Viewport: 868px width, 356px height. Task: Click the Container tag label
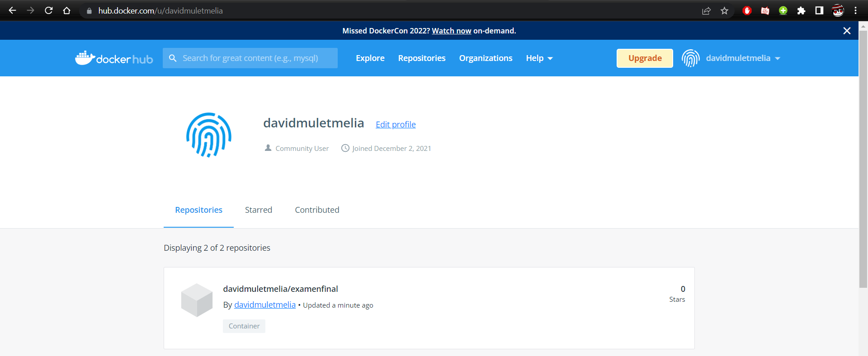click(x=244, y=326)
